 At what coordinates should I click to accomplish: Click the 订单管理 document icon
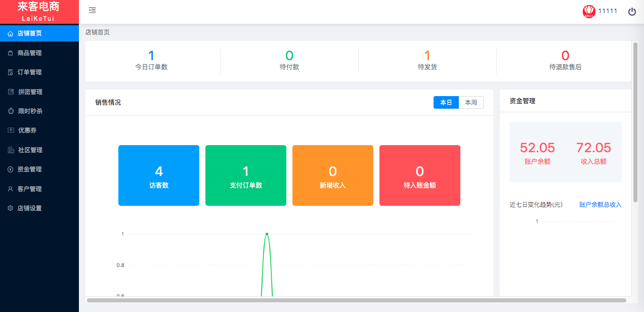point(10,72)
